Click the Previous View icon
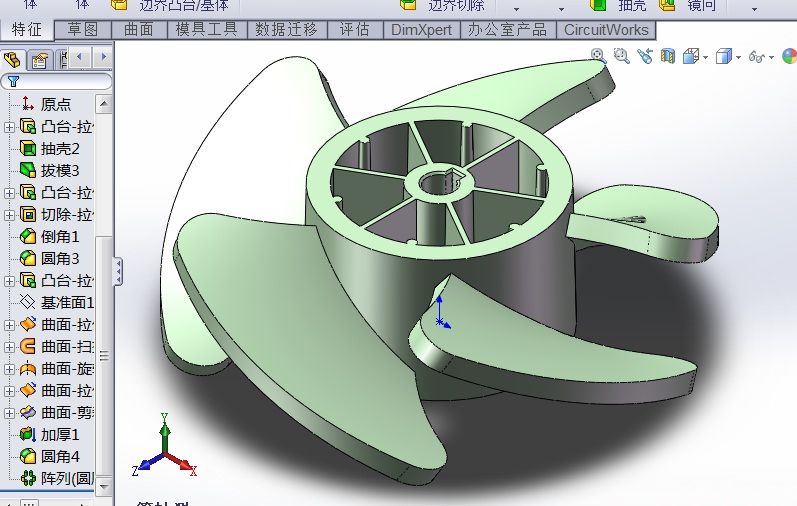Image resolution: width=797 pixels, height=506 pixels. click(645, 55)
